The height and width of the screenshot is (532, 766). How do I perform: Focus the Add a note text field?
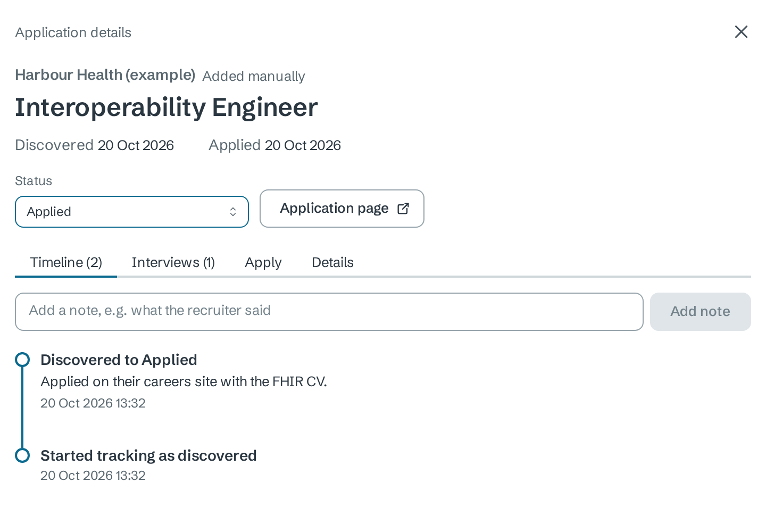click(329, 312)
